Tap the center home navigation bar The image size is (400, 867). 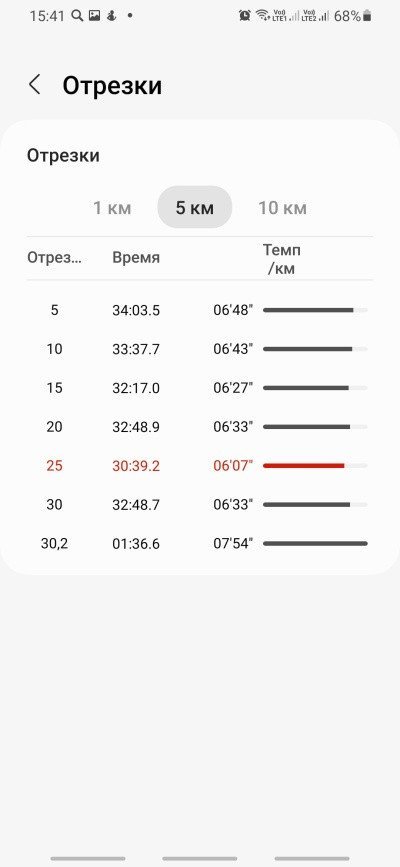click(x=200, y=859)
